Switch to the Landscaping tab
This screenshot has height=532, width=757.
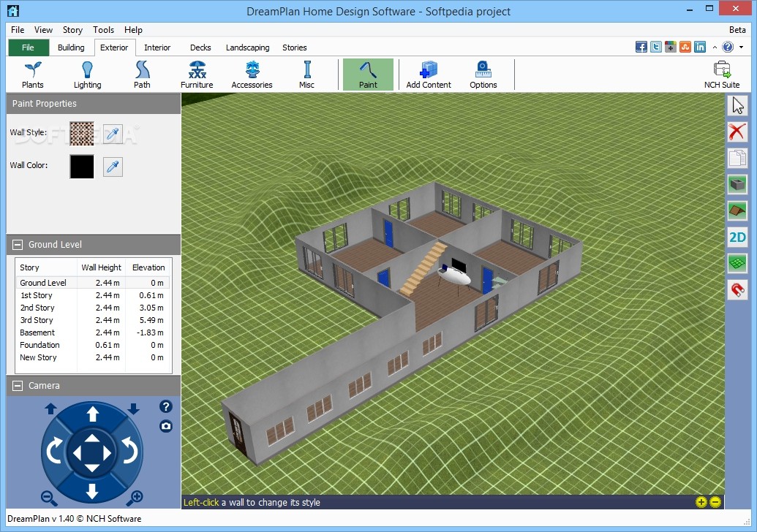(x=248, y=47)
